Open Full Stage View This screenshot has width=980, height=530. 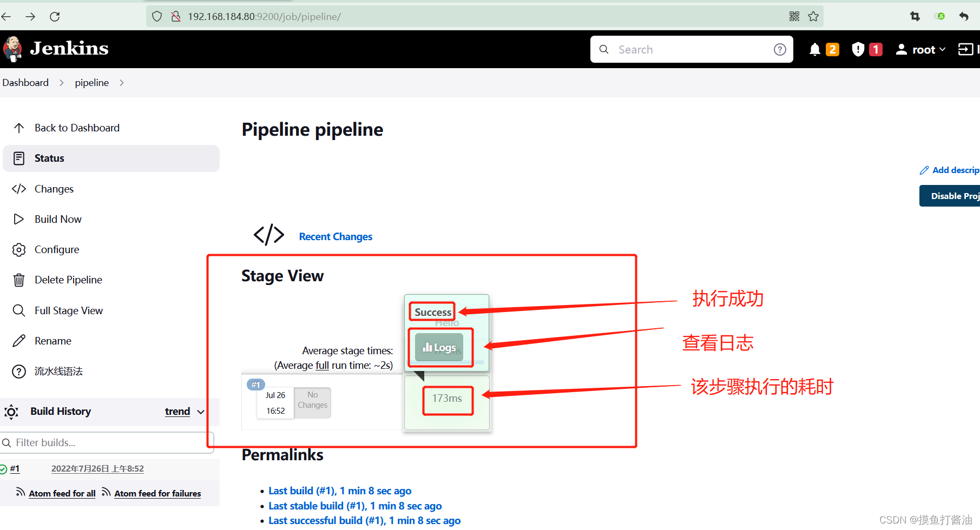[x=69, y=310]
